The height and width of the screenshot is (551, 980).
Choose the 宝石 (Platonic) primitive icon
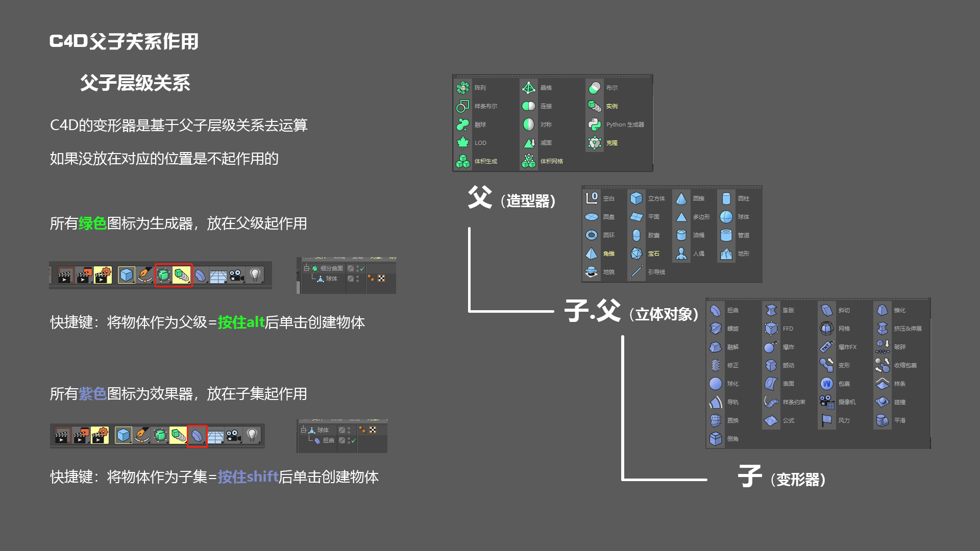tap(636, 254)
